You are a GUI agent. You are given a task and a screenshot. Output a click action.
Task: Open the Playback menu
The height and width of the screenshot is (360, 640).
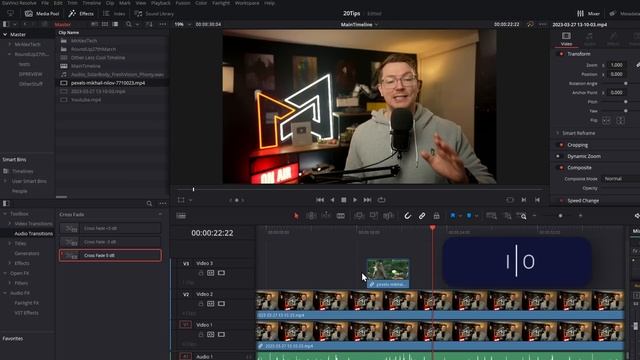[161, 3]
